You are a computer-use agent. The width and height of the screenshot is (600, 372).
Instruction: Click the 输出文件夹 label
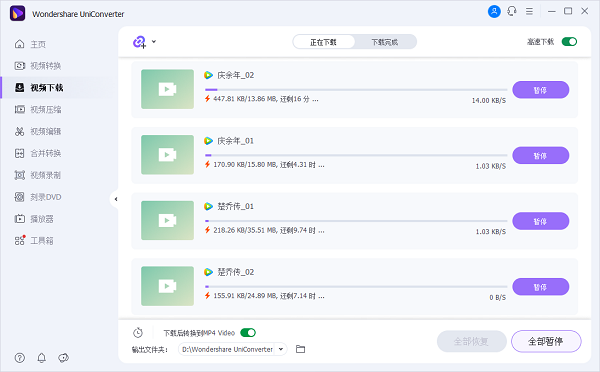[x=150, y=349]
